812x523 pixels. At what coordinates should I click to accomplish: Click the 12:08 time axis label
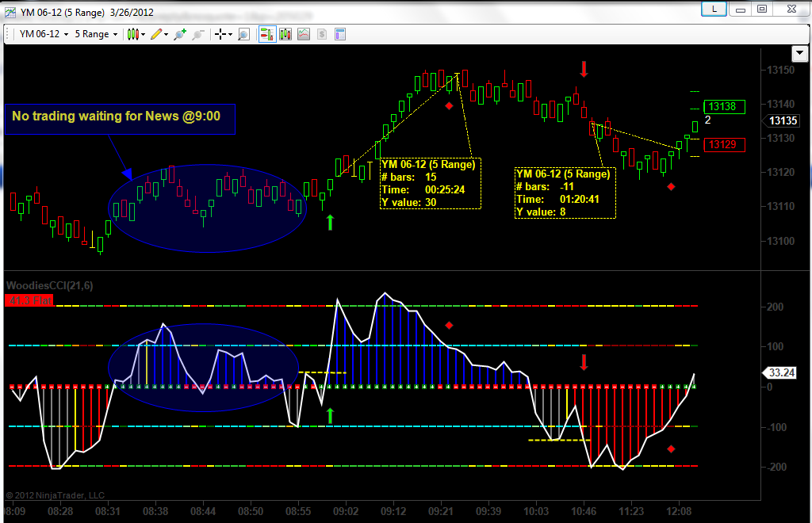679,512
